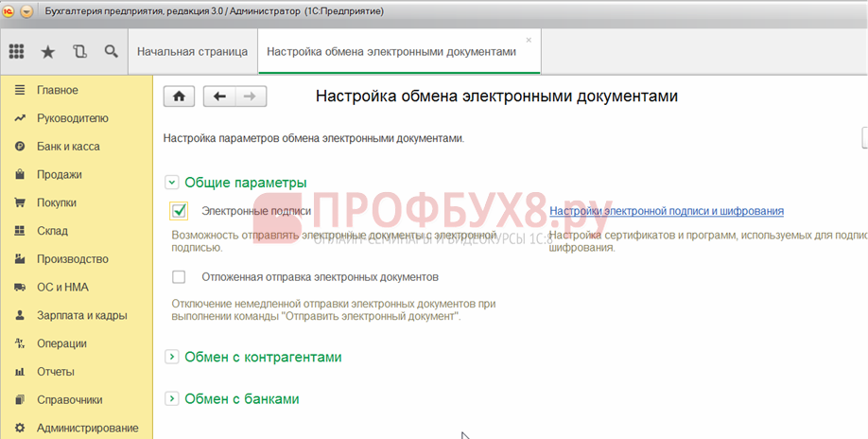Click the Общие параметры group heading

[246, 183]
